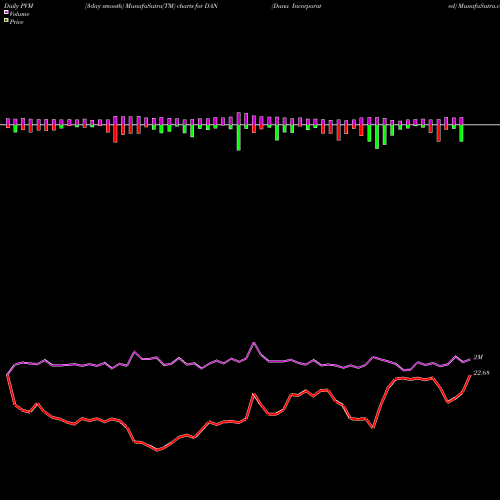Click the tallest green bar at chart center
The width and height of the screenshot is (500, 500).
click(x=239, y=137)
